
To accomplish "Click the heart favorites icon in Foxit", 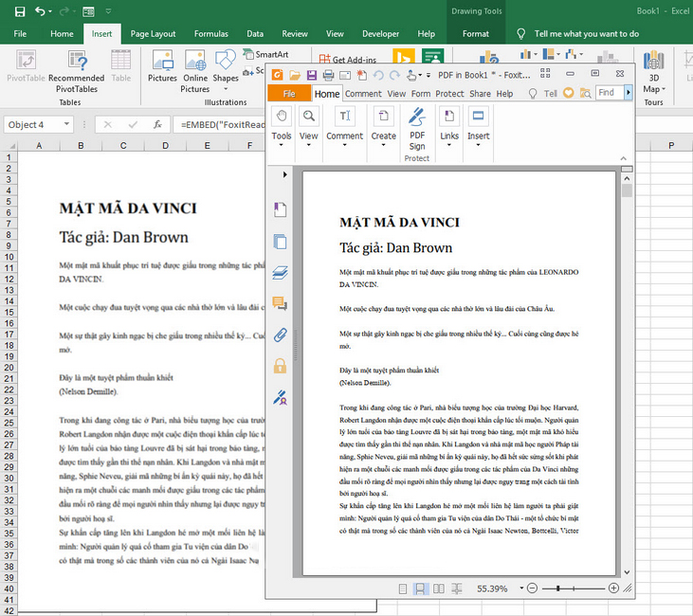I will (x=569, y=93).
